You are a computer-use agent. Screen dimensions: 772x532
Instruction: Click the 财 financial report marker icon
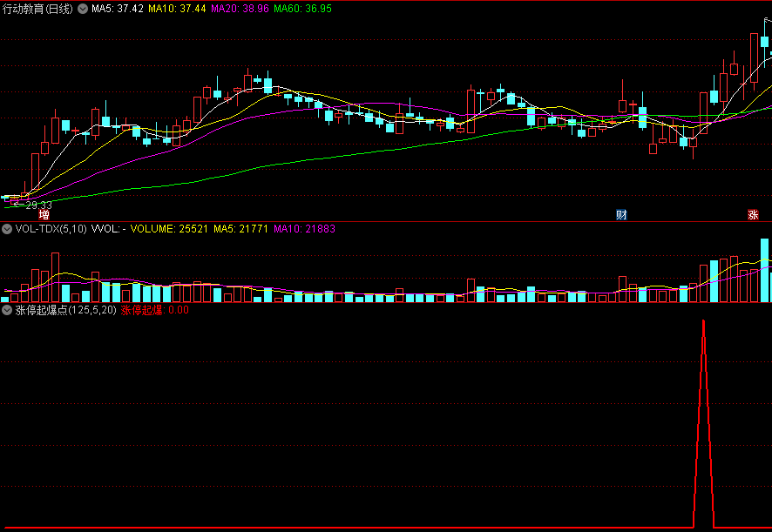click(x=621, y=214)
